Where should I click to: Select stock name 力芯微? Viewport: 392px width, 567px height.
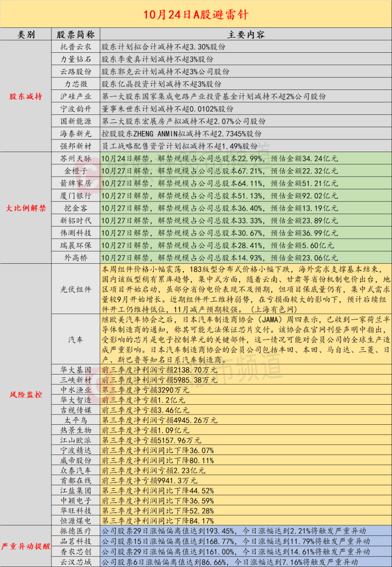pyautogui.click(x=76, y=84)
